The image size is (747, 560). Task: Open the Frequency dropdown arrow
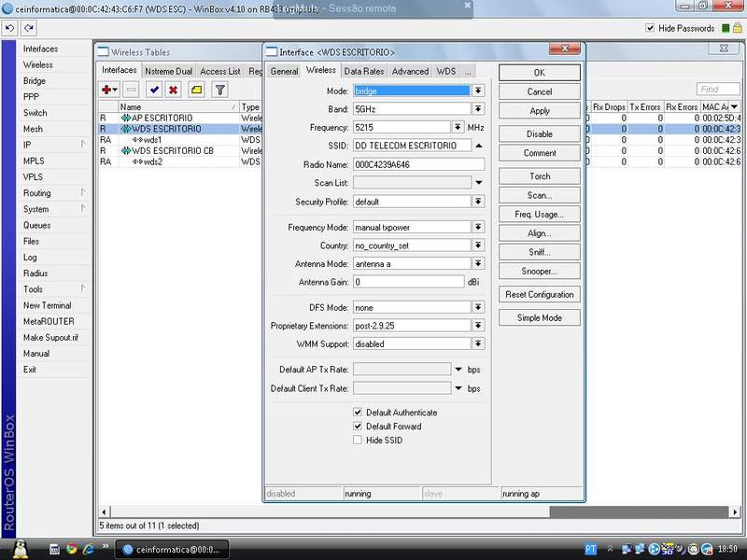point(458,127)
